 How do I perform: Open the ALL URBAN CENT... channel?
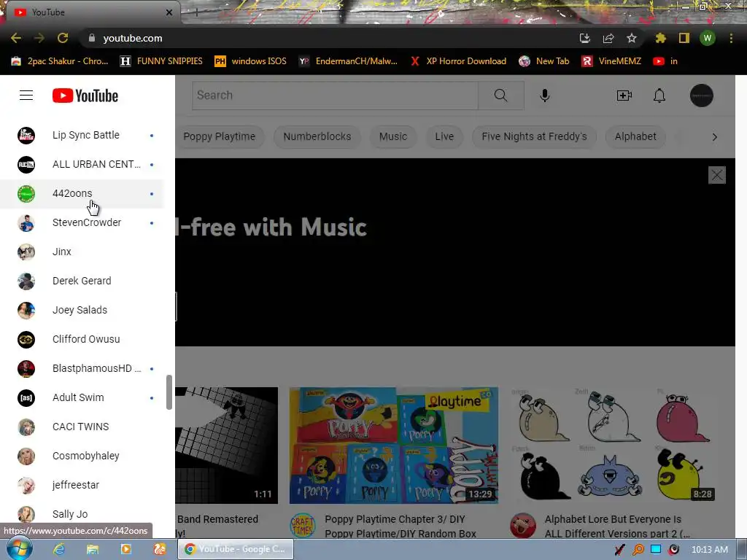[82, 164]
